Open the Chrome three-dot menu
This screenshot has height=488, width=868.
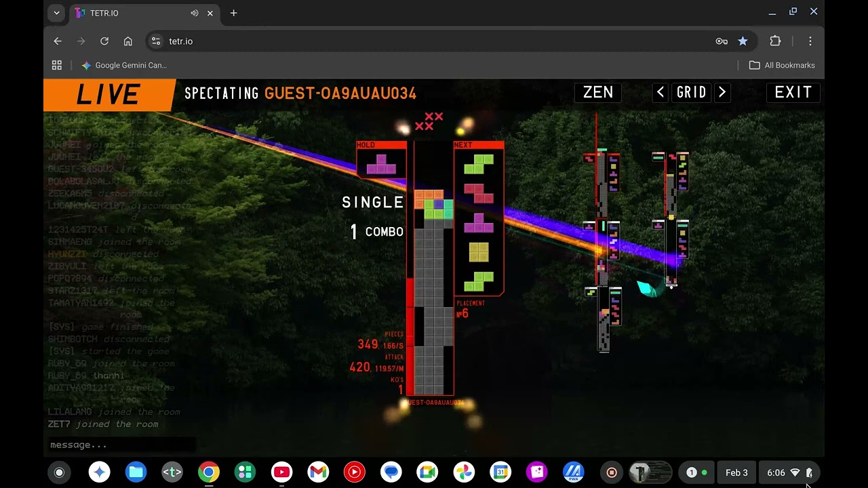click(810, 41)
